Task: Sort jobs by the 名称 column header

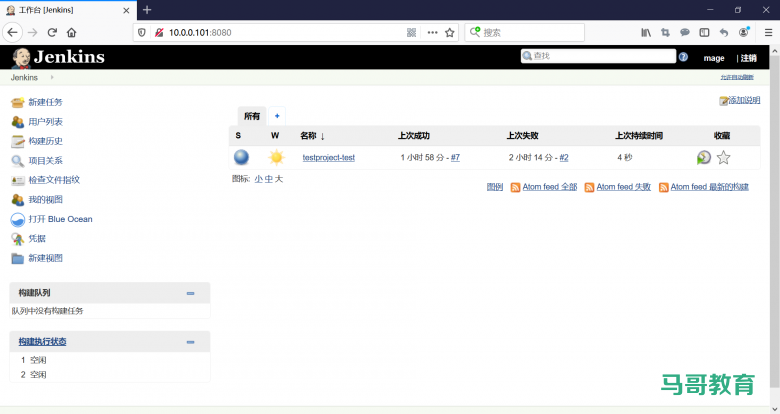Action: (x=312, y=136)
